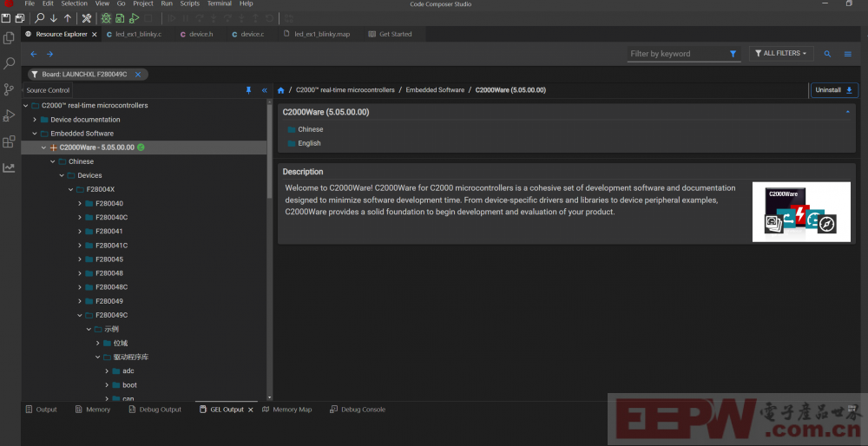
Task: Go to home via breadcrumb house icon
Action: click(280, 90)
